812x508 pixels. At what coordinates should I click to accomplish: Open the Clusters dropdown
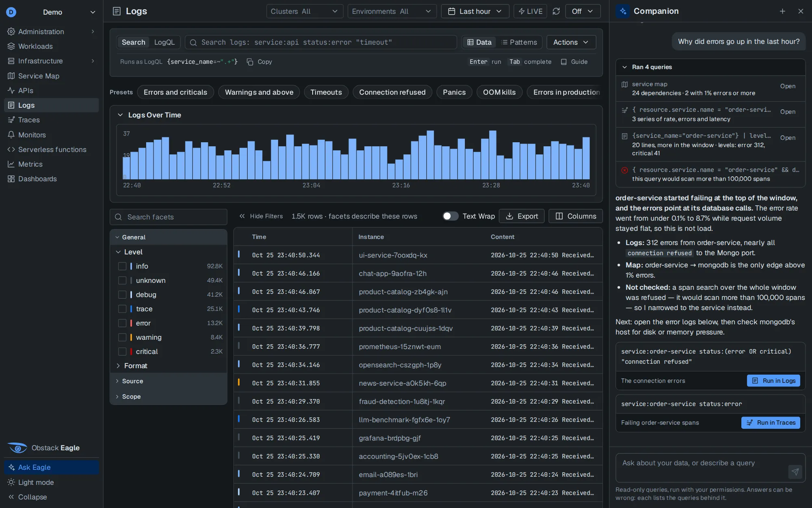304,11
